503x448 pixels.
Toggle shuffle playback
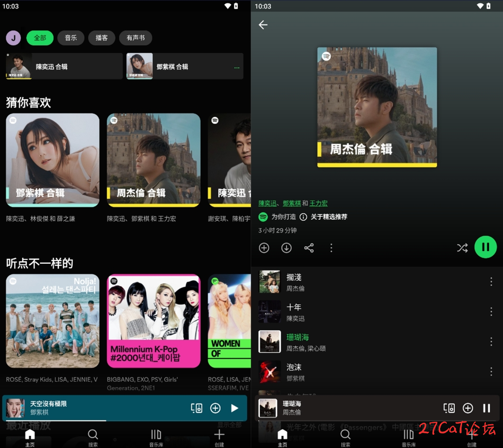click(x=462, y=248)
